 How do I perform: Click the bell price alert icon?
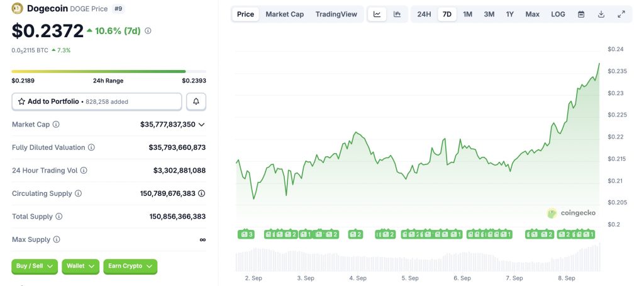tap(196, 101)
